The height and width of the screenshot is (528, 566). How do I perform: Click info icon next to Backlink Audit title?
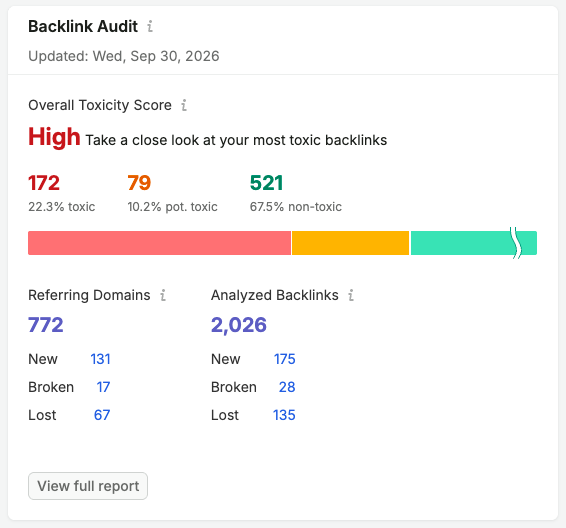click(x=150, y=26)
